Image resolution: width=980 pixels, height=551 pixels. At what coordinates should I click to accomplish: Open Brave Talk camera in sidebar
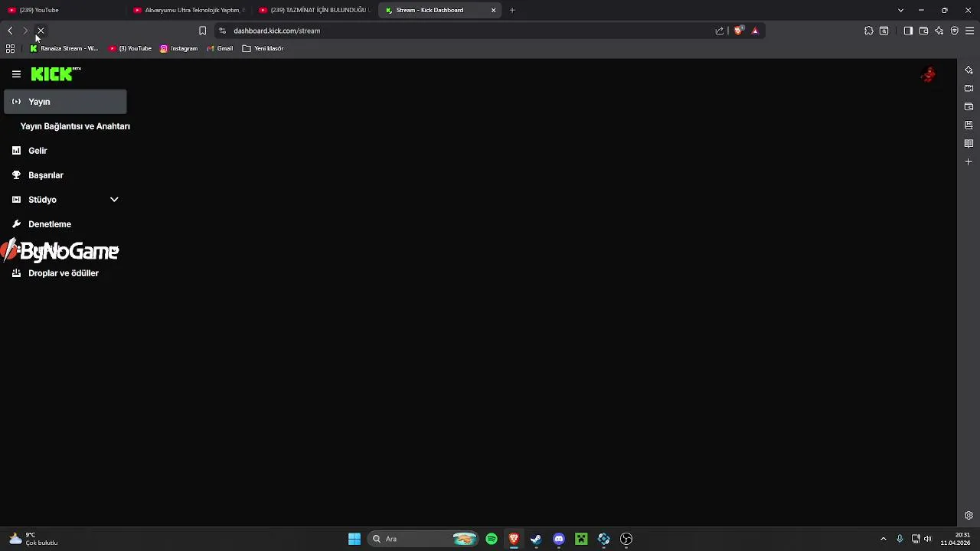point(969,88)
